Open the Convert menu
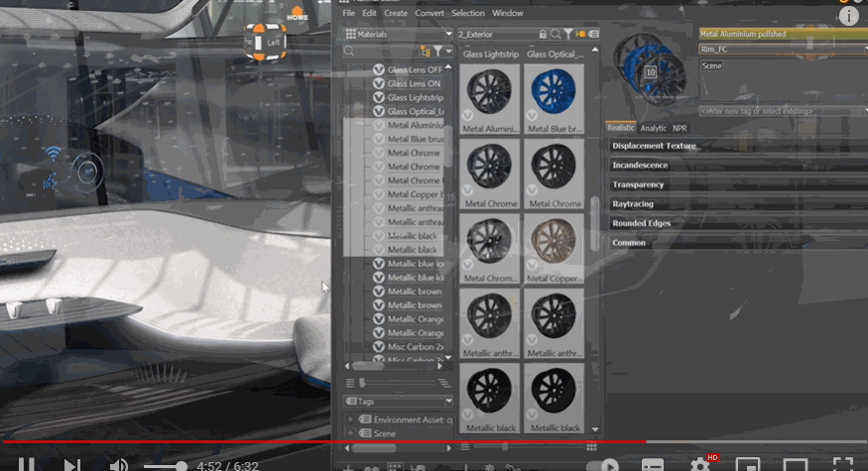 click(x=429, y=13)
